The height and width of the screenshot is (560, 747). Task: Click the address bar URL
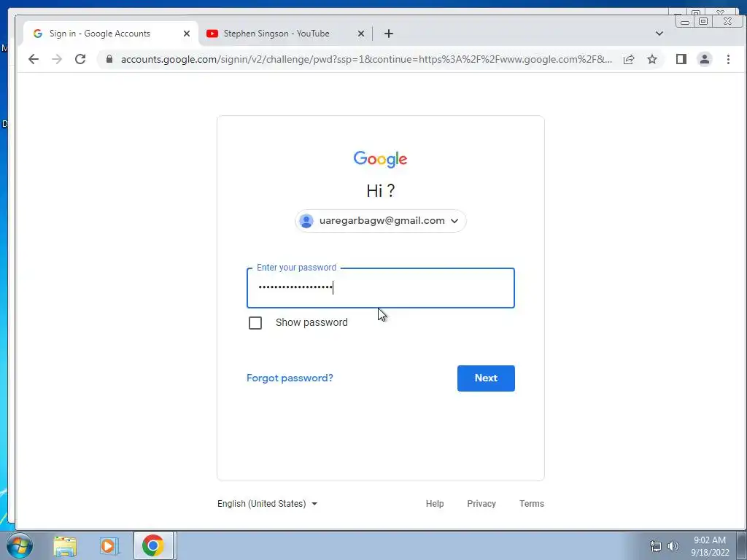(x=366, y=59)
